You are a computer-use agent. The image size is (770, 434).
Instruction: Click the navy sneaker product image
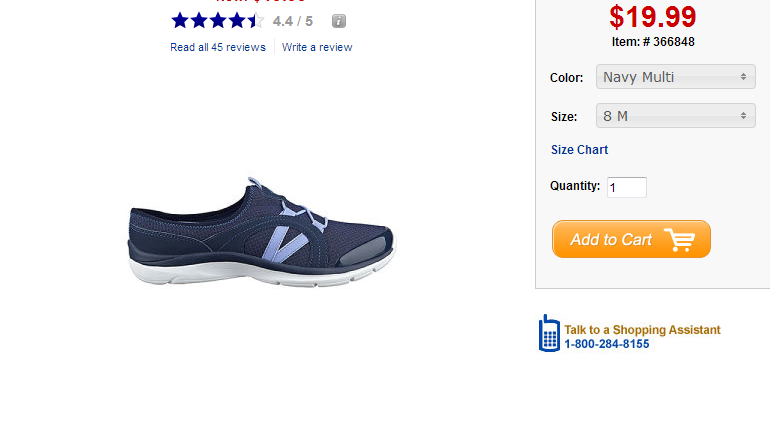click(262, 237)
